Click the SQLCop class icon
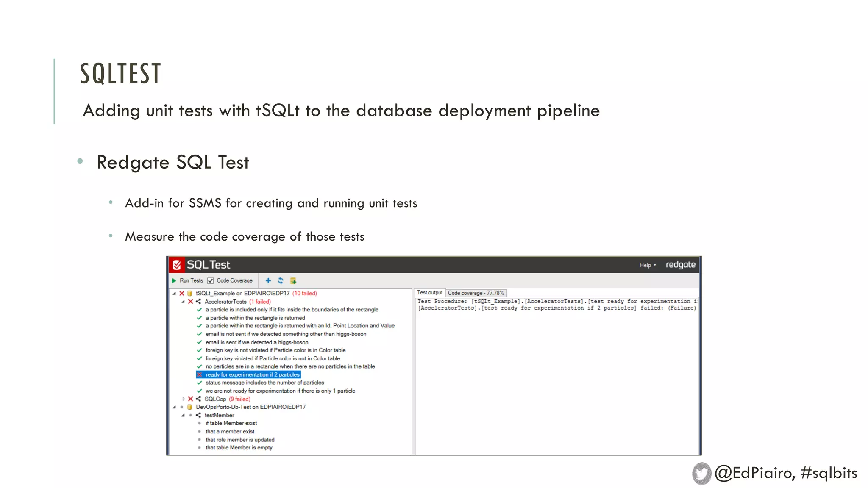Viewport: 868px width, 488px height. [x=198, y=399]
